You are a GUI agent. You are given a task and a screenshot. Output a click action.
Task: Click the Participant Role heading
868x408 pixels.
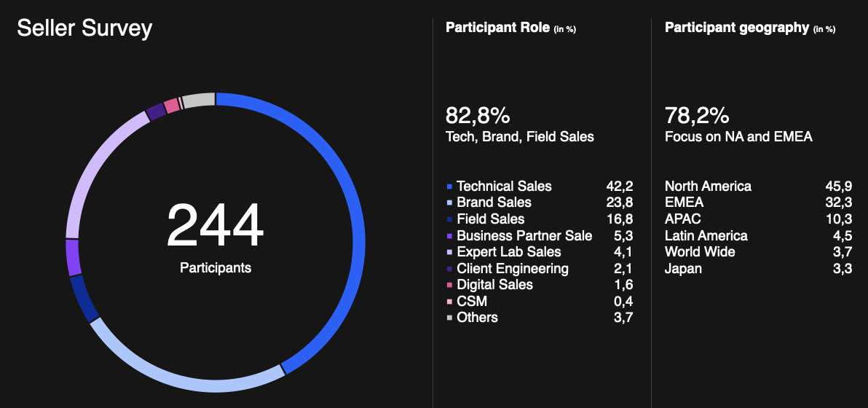(497, 28)
